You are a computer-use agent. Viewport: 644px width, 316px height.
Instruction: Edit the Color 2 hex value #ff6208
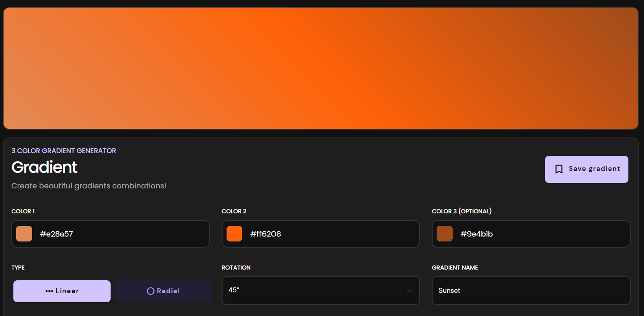click(x=266, y=234)
